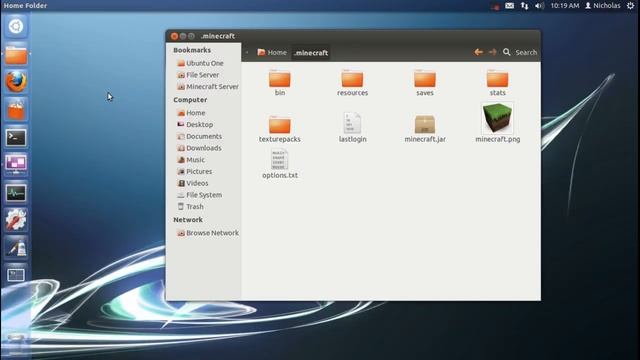Open Downloads in the sidebar
640x360 pixels.
coord(199,148)
